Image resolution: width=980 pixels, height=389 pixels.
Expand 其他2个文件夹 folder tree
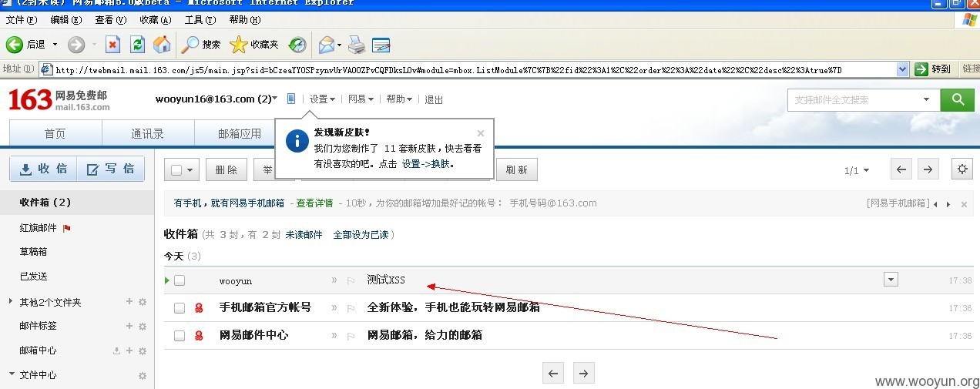click(x=10, y=301)
